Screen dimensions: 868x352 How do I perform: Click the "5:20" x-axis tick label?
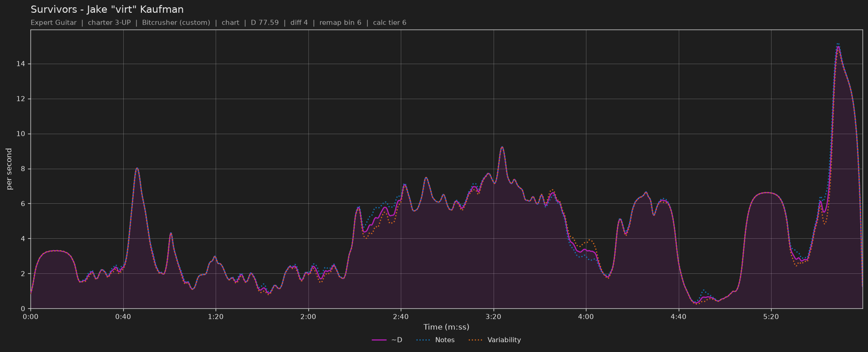click(x=771, y=317)
